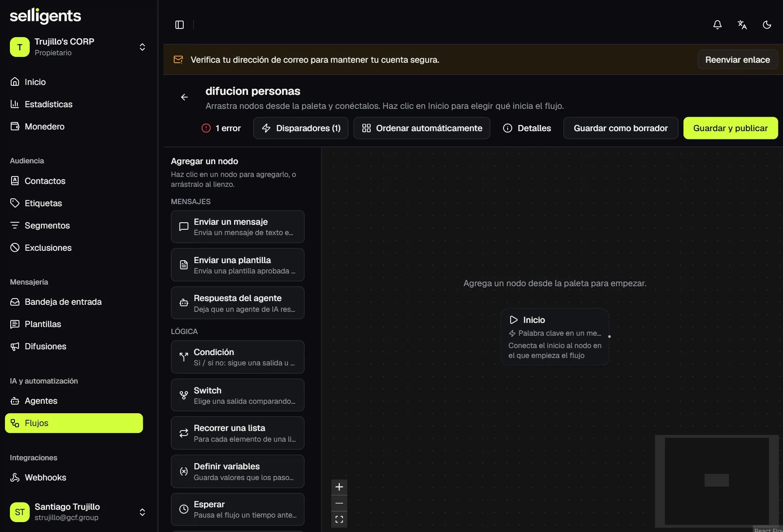Open Etiquetas tags page
783x532 pixels.
point(74,203)
